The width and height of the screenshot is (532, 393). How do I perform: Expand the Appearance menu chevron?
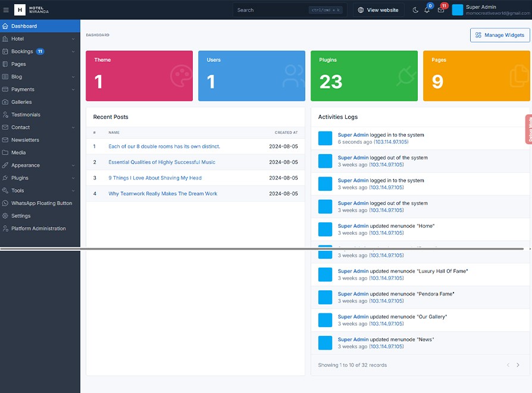pyautogui.click(x=73, y=165)
